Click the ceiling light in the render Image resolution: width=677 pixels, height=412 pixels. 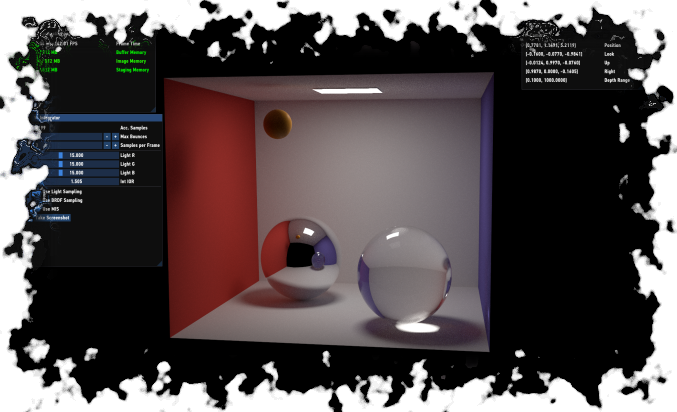(347, 91)
